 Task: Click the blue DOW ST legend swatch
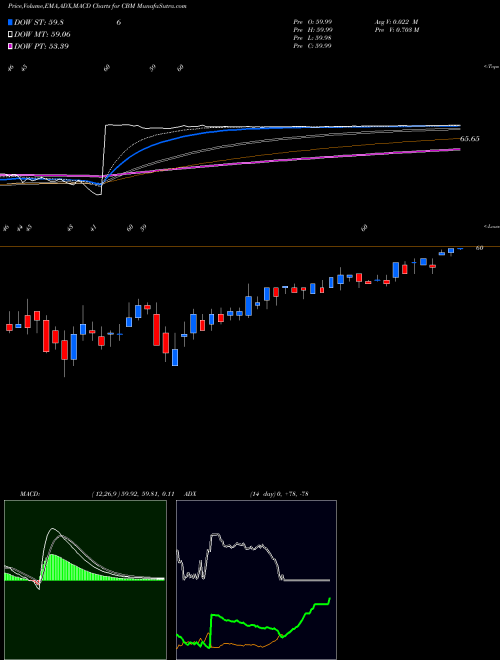[x=11, y=22]
